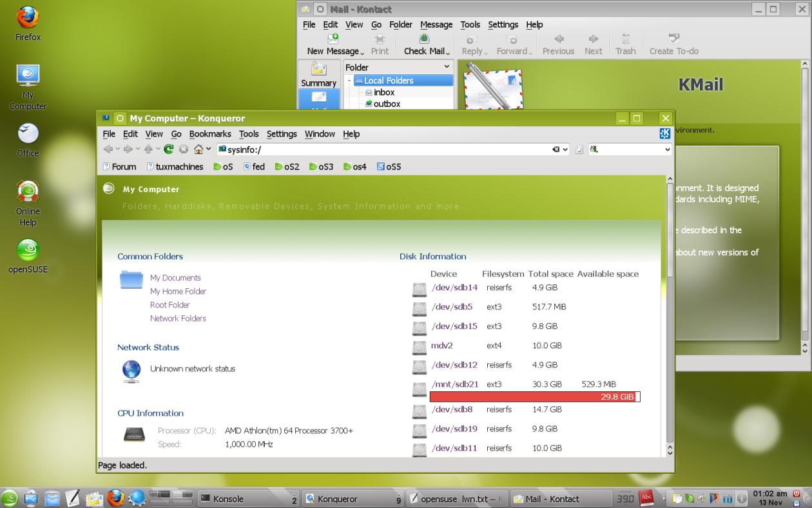
Task: Click the Online Help desktop icon
Action: pyautogui.click(x=28, y=191)
